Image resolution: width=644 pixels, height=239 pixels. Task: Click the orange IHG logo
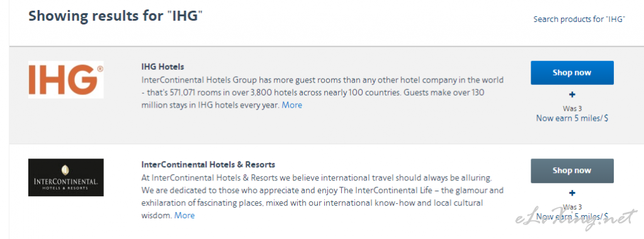pyautogui.click(x=65, y=80)
